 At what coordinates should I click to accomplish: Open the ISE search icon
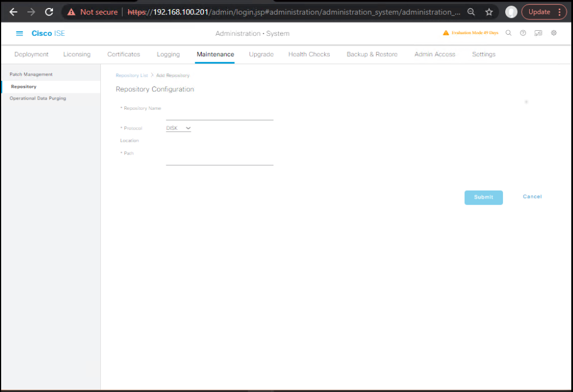[508, 33]
